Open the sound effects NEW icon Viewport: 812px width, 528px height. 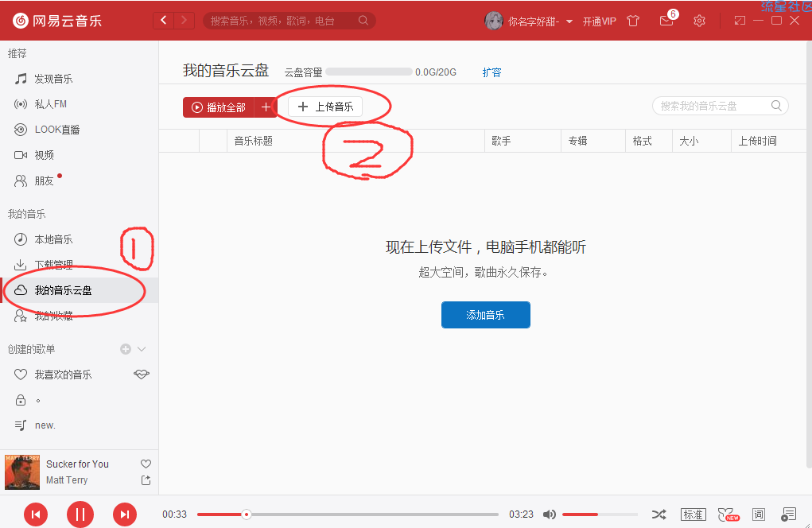point(728,514)
